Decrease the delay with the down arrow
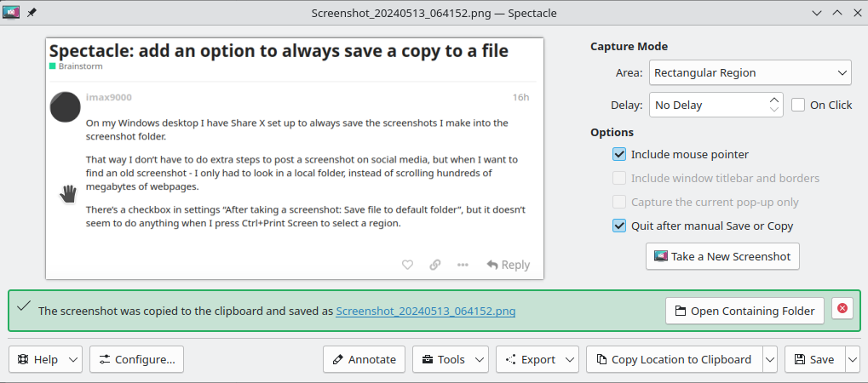868x383 pixels. (774, 110)
